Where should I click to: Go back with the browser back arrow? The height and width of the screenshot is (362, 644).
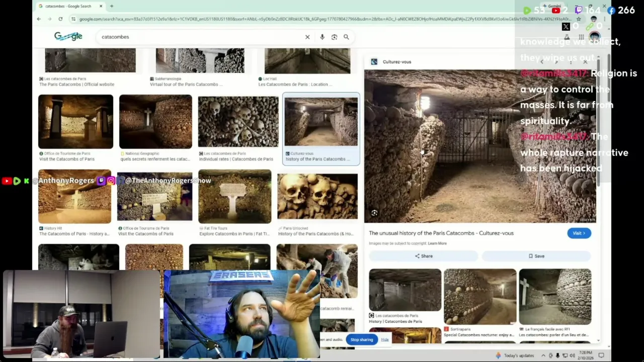tap(39, 19)
